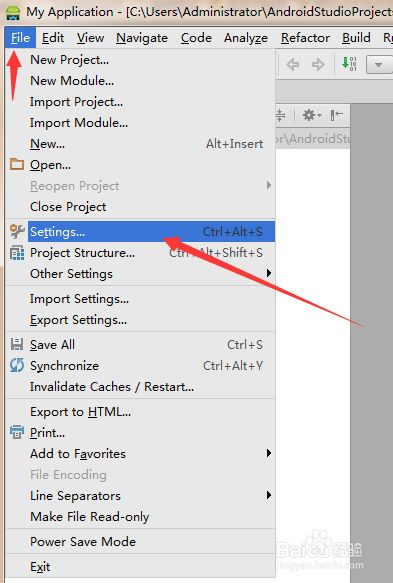This screenshot has width=393, height=583.
Task: Click the green arrow binary make icon
Action: coord(349,64)
